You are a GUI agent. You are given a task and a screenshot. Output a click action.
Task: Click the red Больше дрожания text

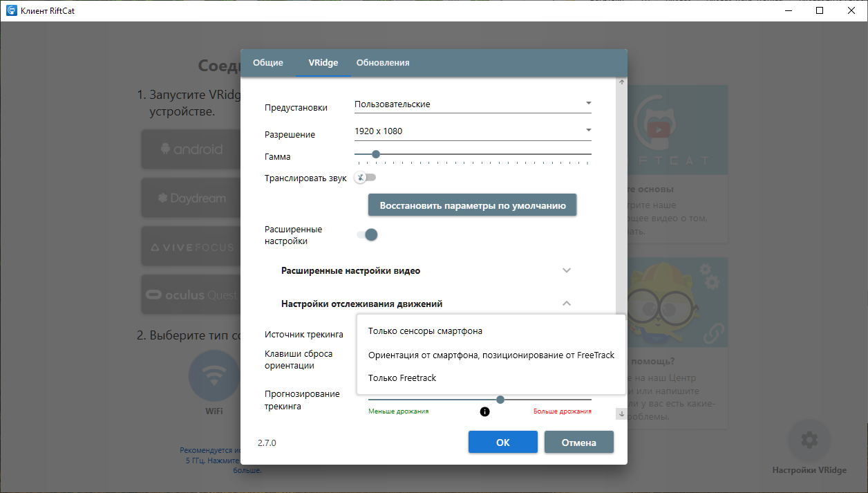(x=563, y=411)
